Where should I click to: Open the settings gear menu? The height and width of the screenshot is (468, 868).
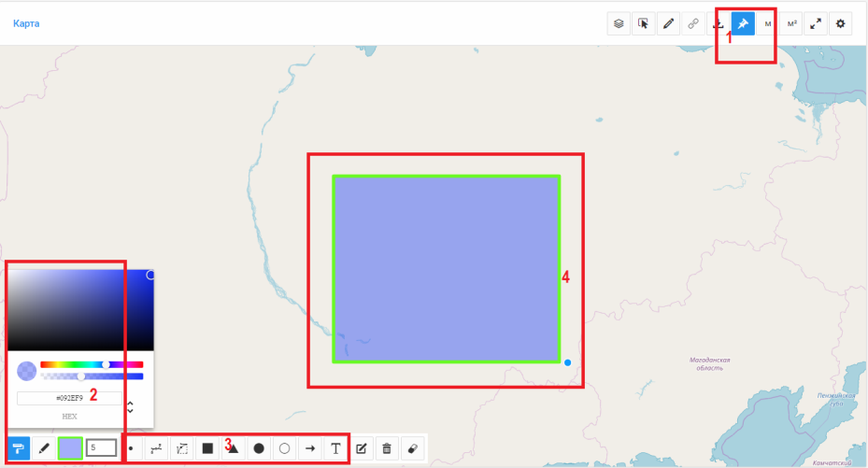pyautogui.click(x=840, y=23)
